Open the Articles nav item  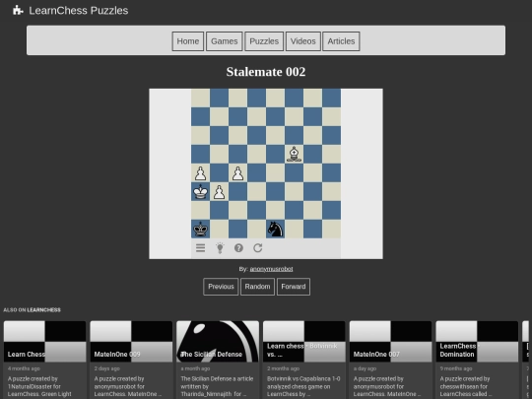(341, 41)
